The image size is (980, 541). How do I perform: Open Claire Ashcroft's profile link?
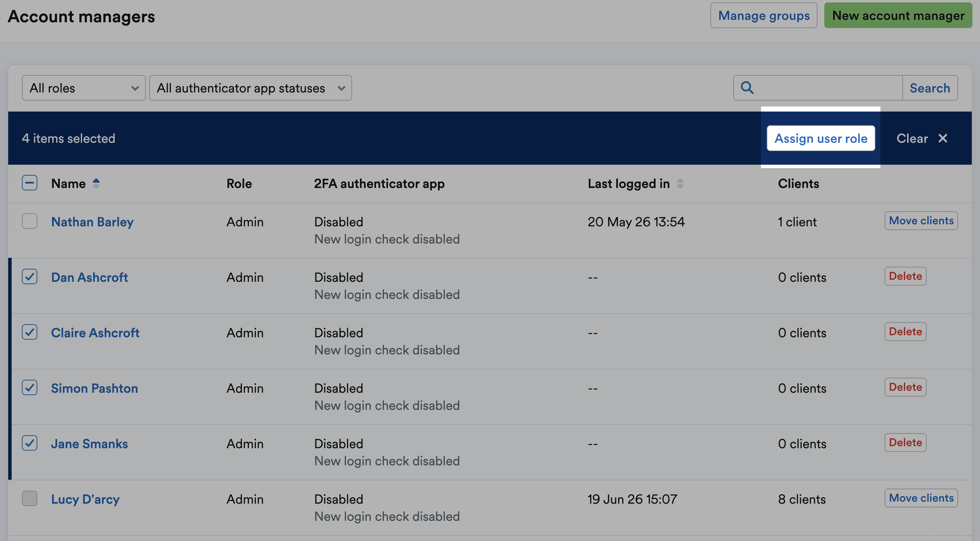[95, 333]
